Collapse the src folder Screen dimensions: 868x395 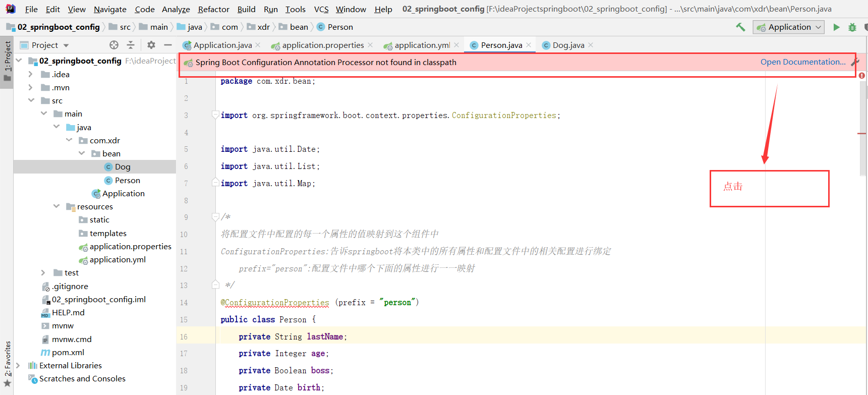[x=31, y=100]
